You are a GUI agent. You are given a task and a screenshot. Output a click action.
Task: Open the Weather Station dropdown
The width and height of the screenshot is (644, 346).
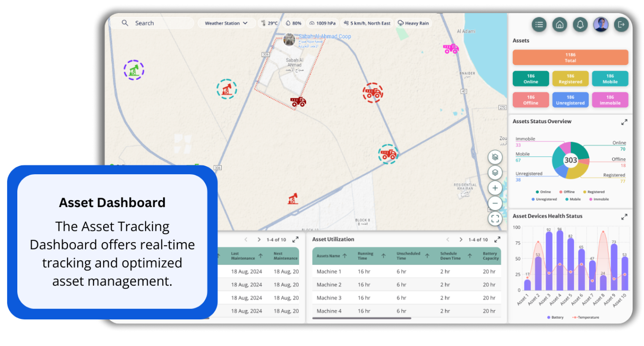pyautogui.click(x=226, y=23)
